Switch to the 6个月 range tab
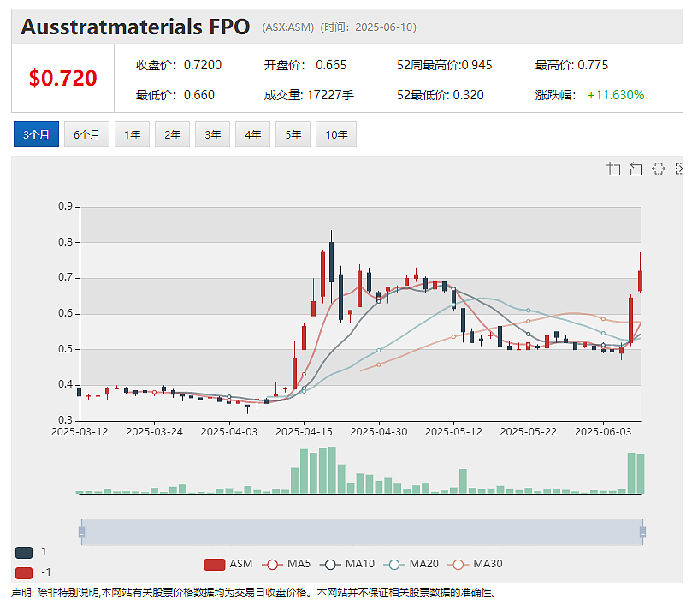 86,134
